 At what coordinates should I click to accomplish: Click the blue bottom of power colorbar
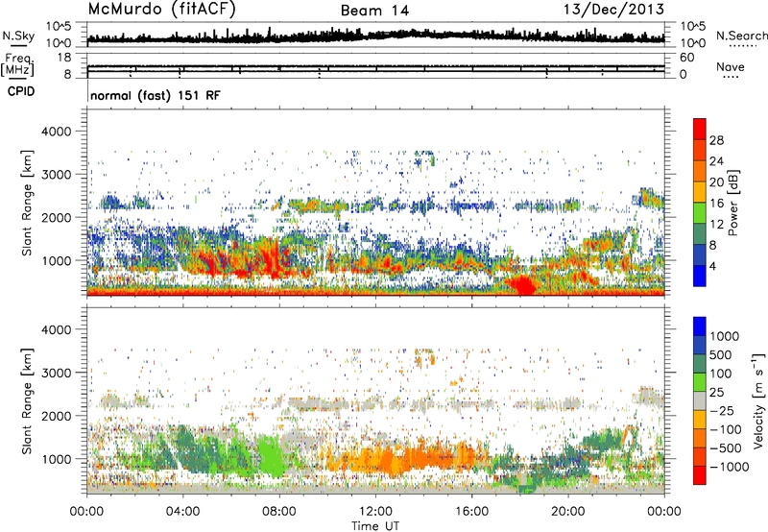[700, 276]
